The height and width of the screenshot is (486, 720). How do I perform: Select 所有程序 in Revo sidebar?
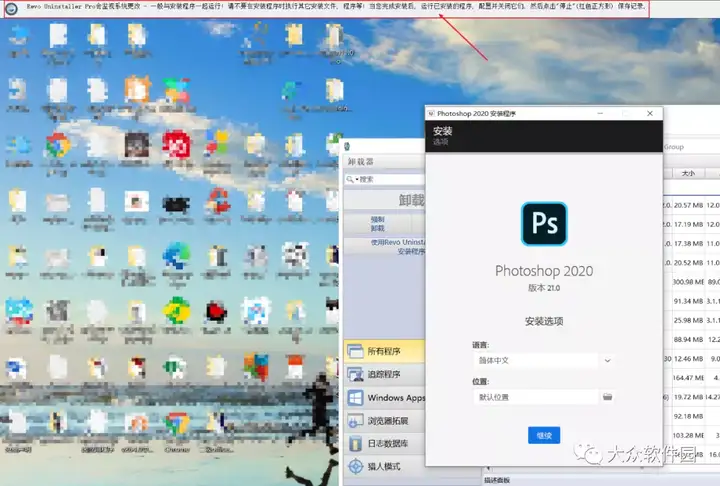pyautogui.click(x=385, y=351)
